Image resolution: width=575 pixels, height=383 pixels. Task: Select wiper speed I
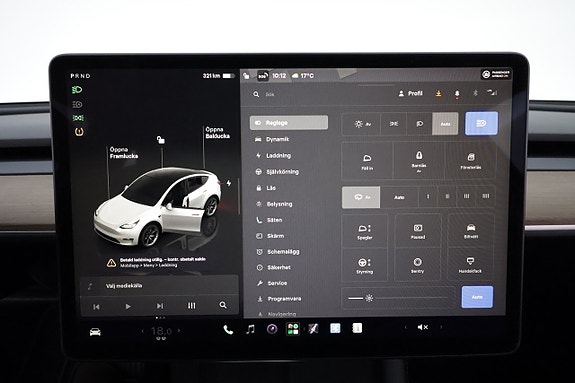428,197
